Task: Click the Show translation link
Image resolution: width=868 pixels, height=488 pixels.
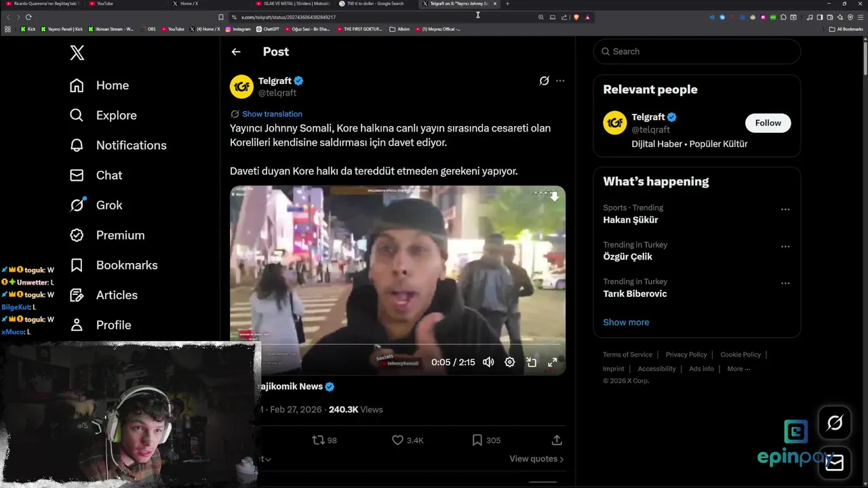Action: click(x=272, y=114)
